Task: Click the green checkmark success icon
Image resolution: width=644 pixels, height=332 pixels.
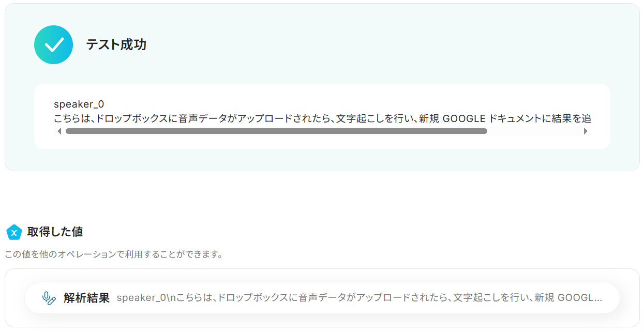Action: tap(53, 45)
